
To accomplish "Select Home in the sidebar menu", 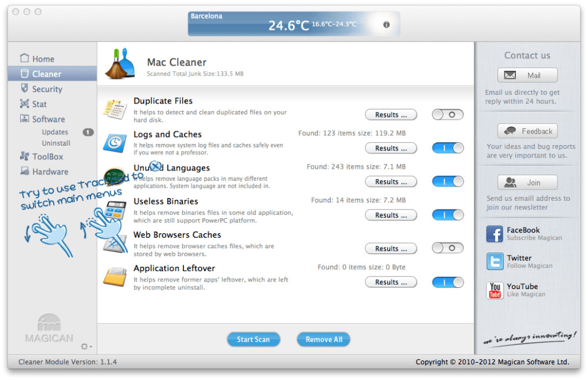I will click(x=52, y=59).
